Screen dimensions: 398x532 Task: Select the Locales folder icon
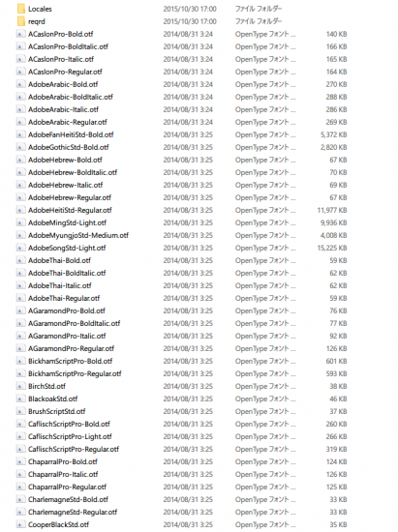[x=20, y=9]
